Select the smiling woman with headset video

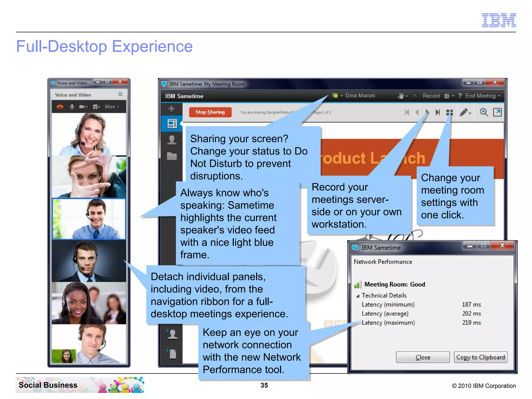point(89,134)
